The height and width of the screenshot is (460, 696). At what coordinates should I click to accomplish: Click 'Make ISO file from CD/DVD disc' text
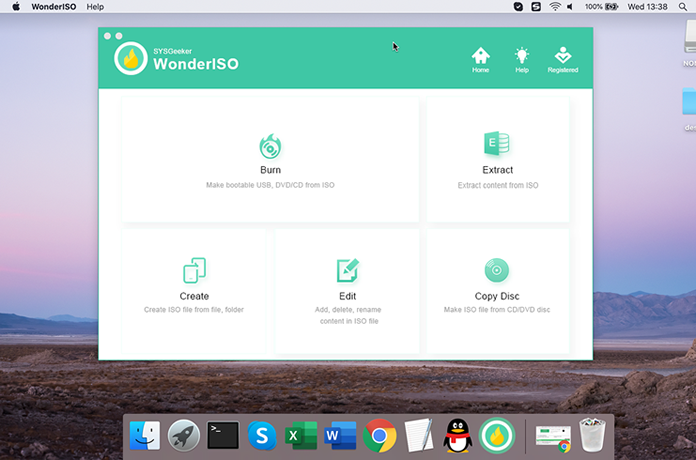497,309
